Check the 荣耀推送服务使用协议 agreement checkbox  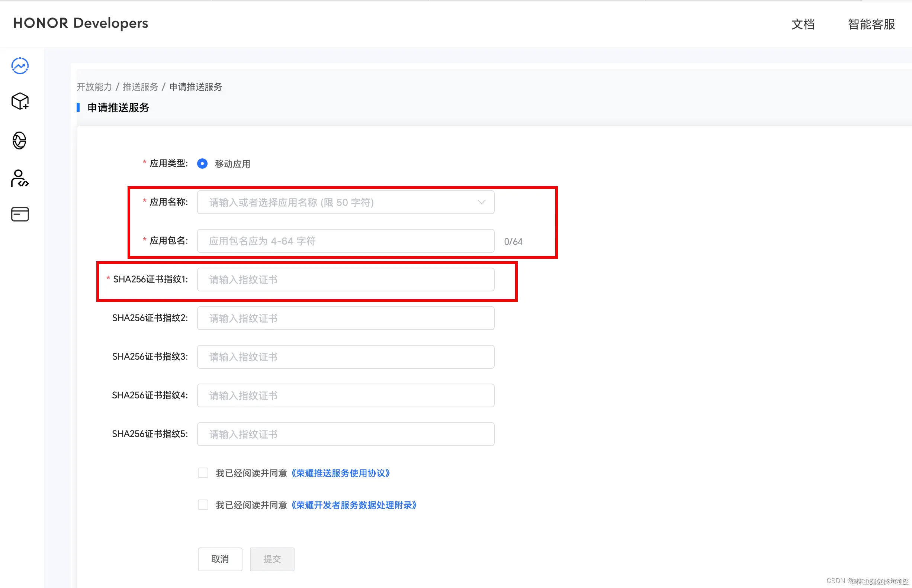(203, 473)
